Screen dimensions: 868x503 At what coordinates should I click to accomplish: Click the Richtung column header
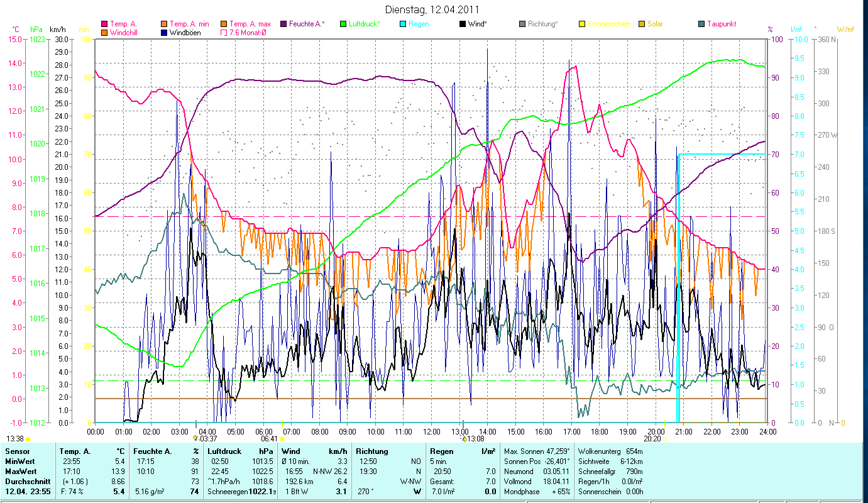[372, 451]
